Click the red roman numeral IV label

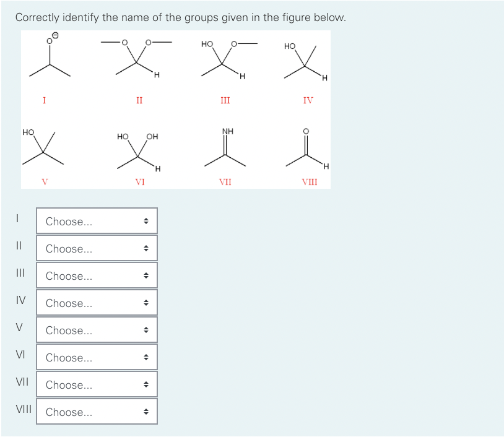point(308,100)
